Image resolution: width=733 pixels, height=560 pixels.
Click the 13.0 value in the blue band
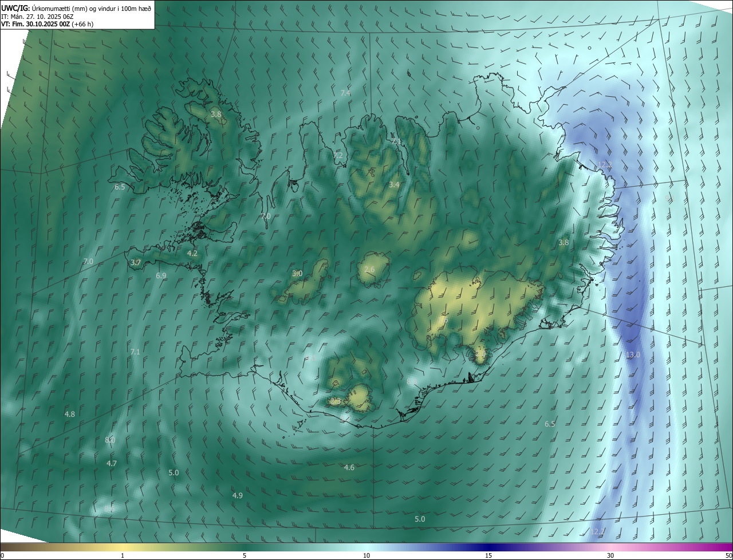[633, 355]
